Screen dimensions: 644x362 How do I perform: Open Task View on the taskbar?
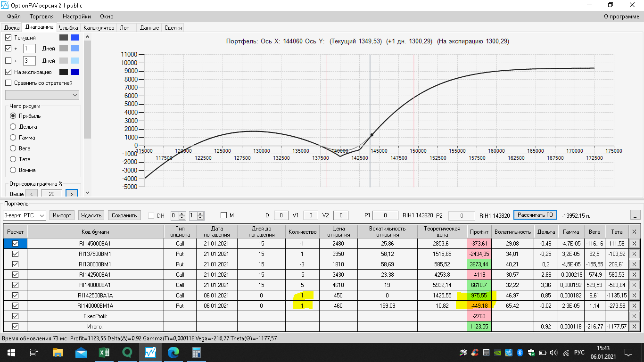(x=34, y=352)
